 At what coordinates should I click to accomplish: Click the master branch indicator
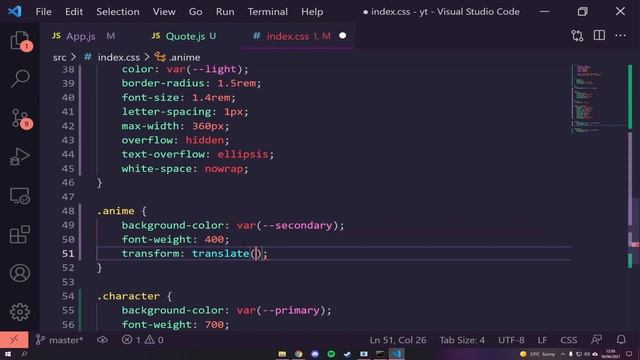point(60,340)
